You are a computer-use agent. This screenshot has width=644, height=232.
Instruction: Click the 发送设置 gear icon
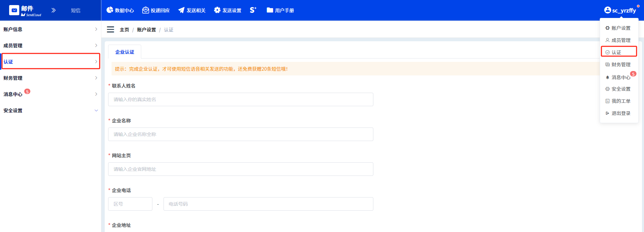(217, 10)
